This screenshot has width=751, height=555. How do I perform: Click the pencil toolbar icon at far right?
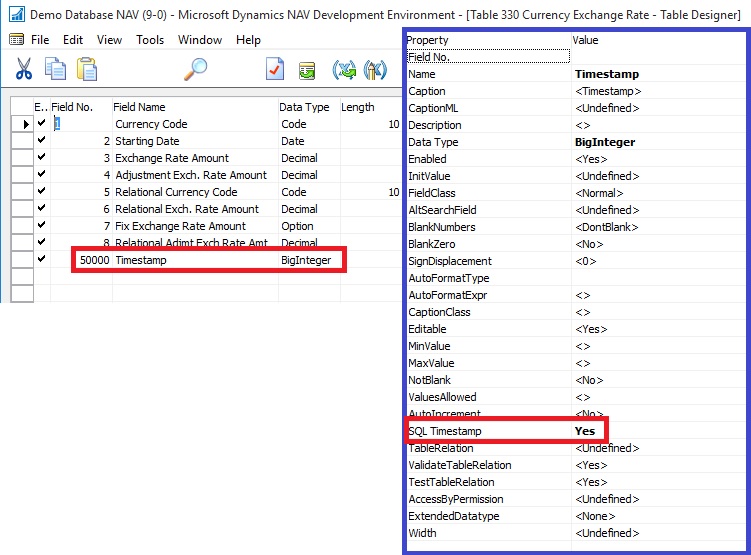(x=375, y=70)
